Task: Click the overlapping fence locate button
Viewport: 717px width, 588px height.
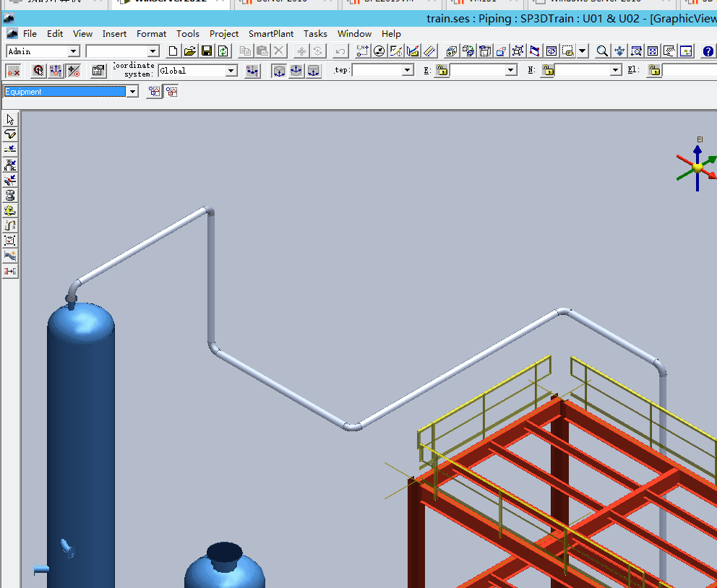Action: (172, 92)
